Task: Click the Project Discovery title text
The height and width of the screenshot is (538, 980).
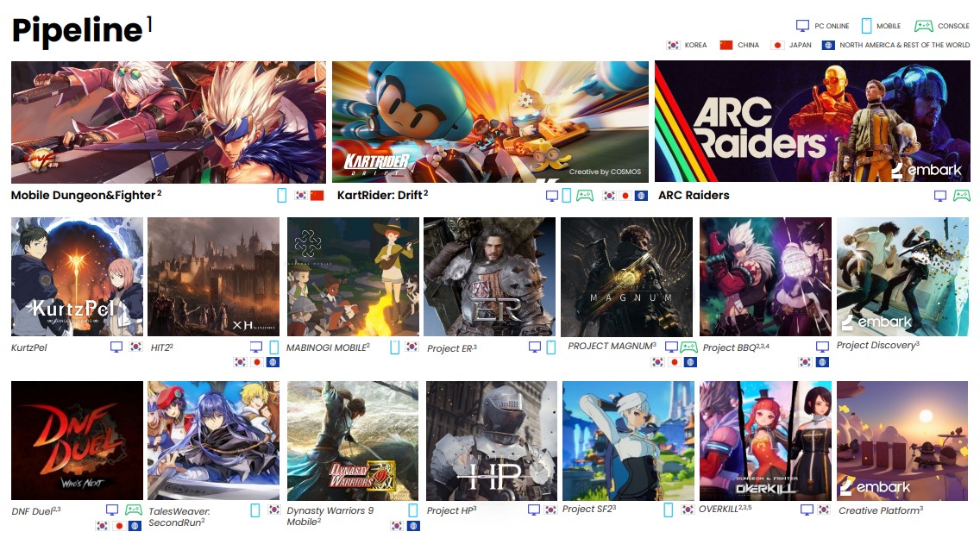Action: [x=877, y=346]
